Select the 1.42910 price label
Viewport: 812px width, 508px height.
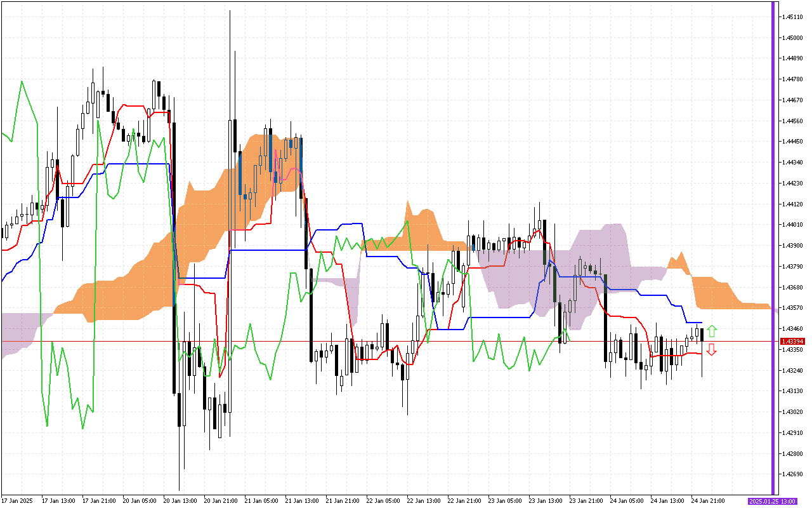(x=792, y=433)
